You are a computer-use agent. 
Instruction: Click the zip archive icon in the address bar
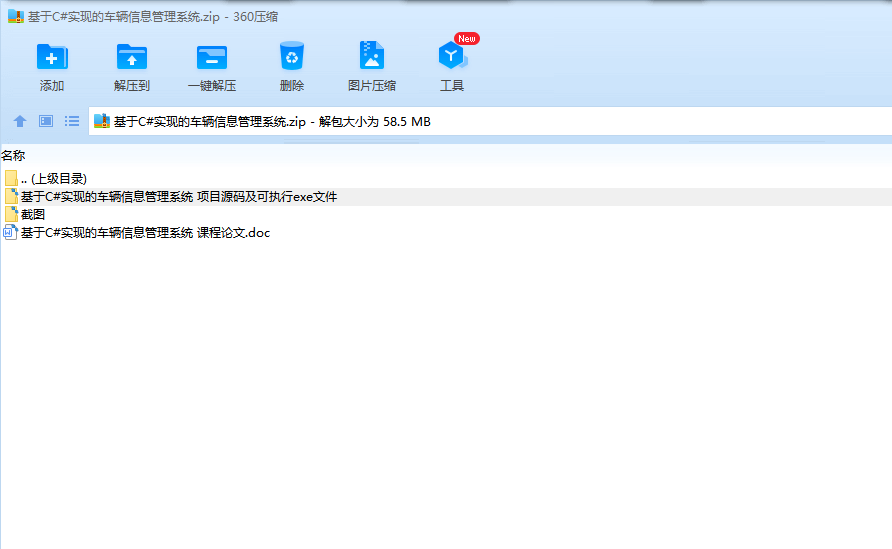(102, 121)
